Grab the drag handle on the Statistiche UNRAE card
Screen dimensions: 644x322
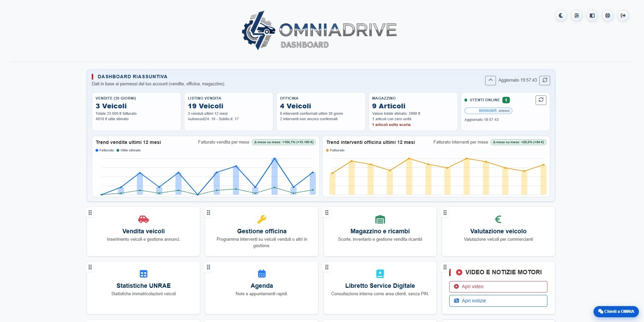pyautogui.click(x=90, y=267)
